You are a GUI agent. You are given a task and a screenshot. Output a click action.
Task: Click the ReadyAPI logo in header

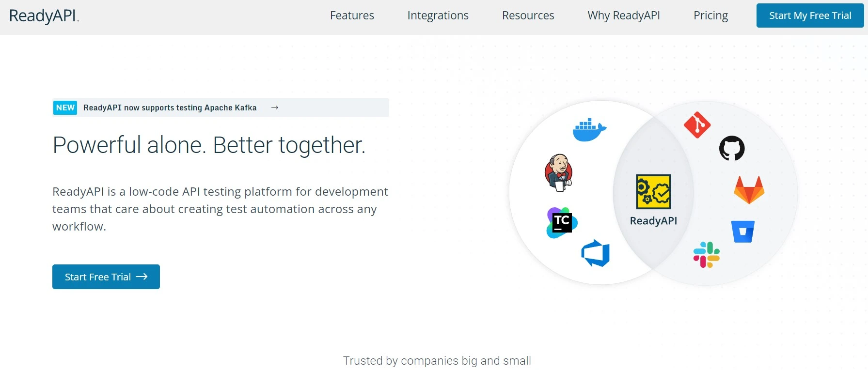pos(44,16)
